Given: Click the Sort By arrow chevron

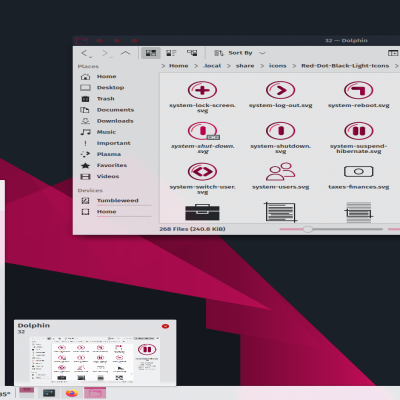Looking at the screenshot, I should 262,53.
